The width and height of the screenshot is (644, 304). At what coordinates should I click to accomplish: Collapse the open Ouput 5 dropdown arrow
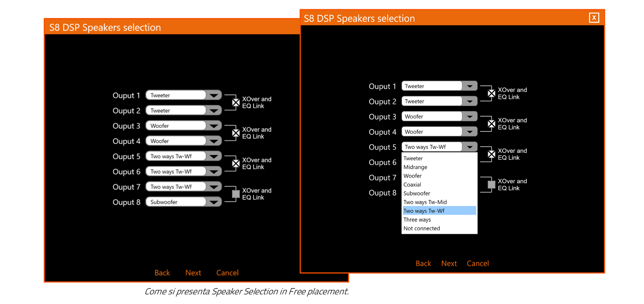point(470,147)
